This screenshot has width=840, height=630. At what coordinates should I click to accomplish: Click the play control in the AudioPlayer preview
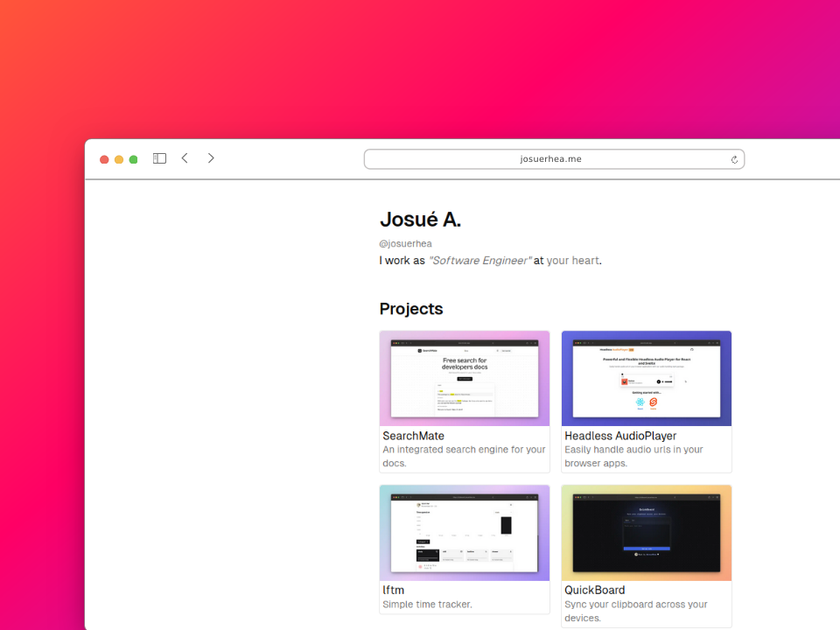[x=658, y=381]
